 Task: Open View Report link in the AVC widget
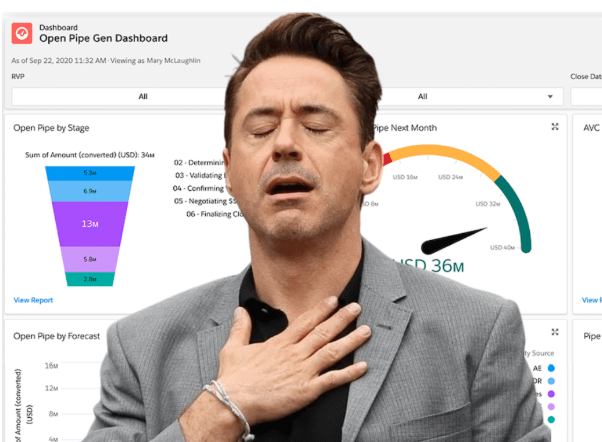click(x=592, y=300)
